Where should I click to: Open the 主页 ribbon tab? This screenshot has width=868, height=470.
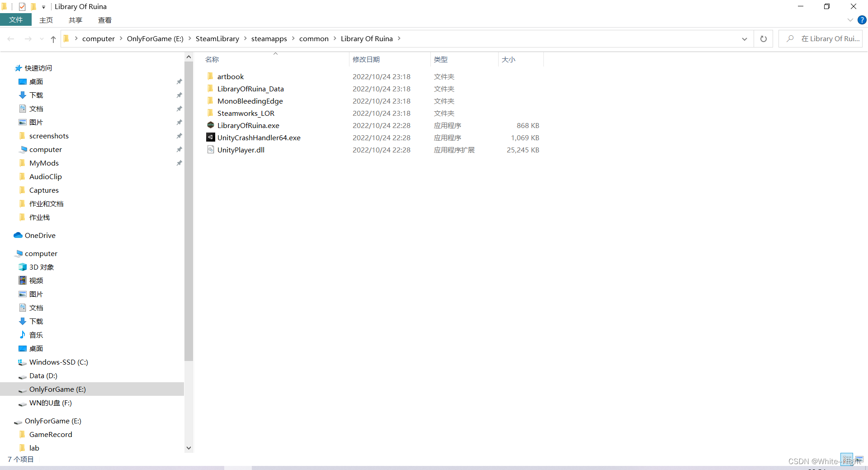coord(46,20)
